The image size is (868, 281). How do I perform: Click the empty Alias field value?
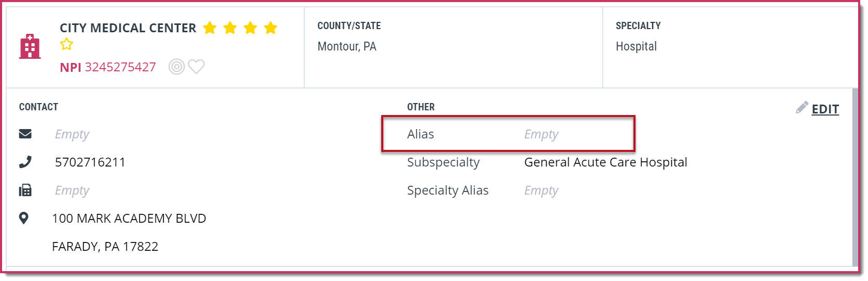coord(541,134)
